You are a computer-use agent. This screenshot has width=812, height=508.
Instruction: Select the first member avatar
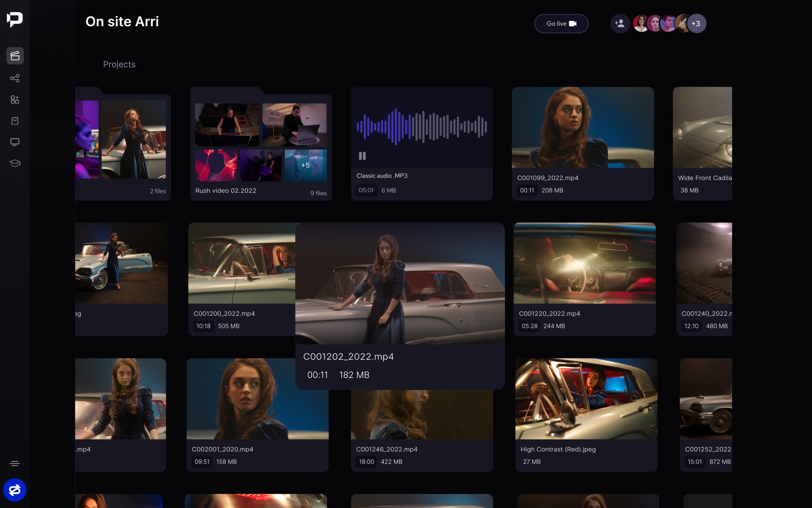click(641, 23)
